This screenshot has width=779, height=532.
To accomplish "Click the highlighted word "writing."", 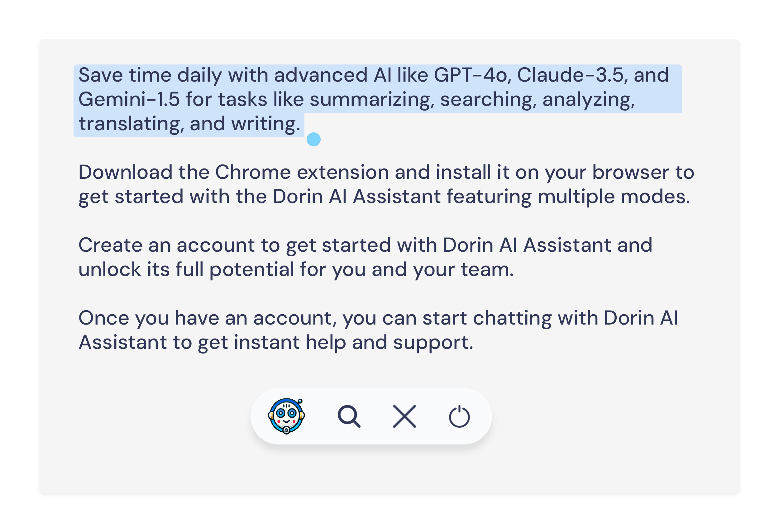I will pyautogui.click(x=266, y=124).
